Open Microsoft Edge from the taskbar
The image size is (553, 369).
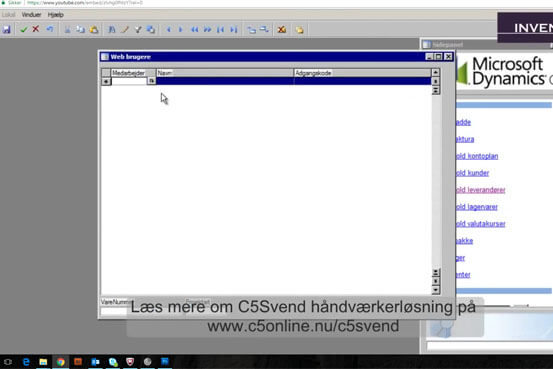click(x=26, y=362)
